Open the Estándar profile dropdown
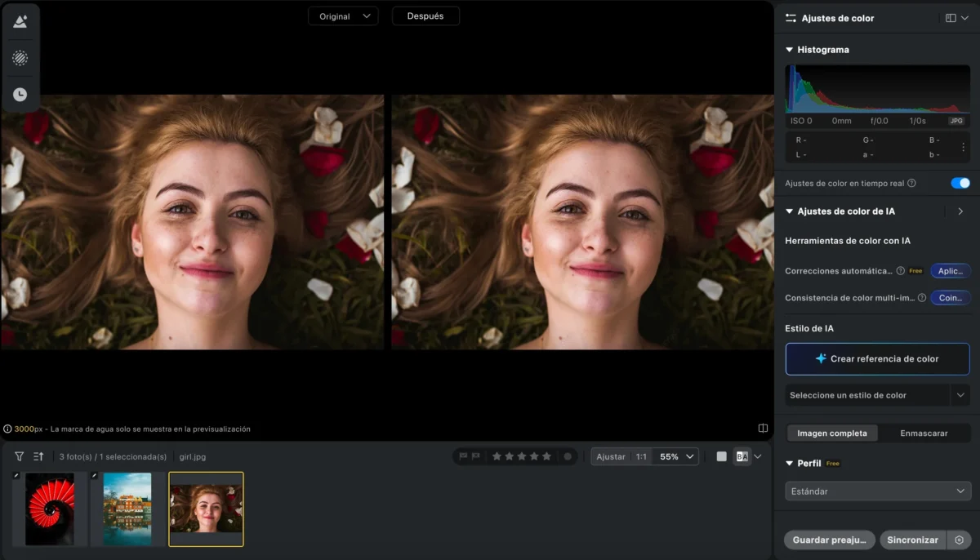Image resolution: width=980 pixels, height=560 pixels. [x=877, y=491]
